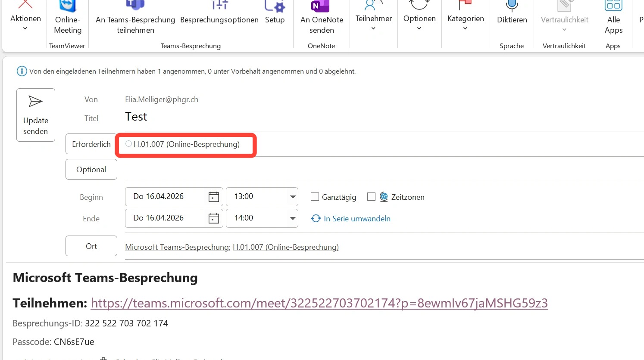Expand the 14:00 end time dropdown

coord(293,218)
